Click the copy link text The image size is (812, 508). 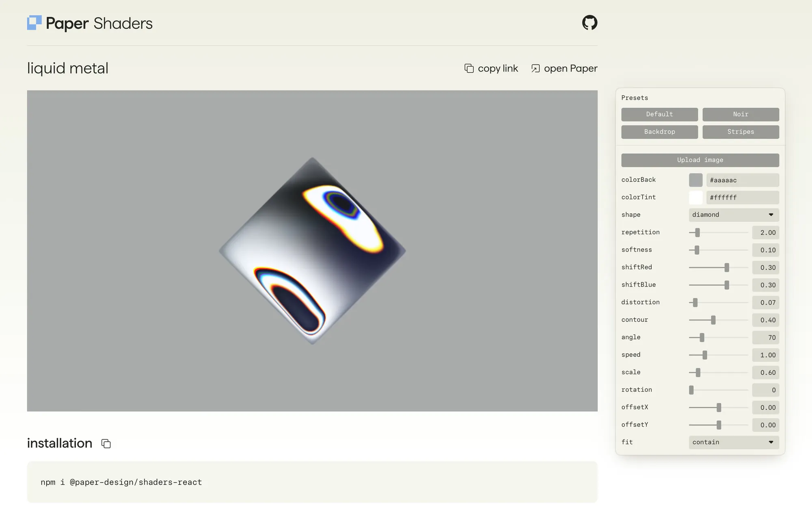click(x=498, y=68)
